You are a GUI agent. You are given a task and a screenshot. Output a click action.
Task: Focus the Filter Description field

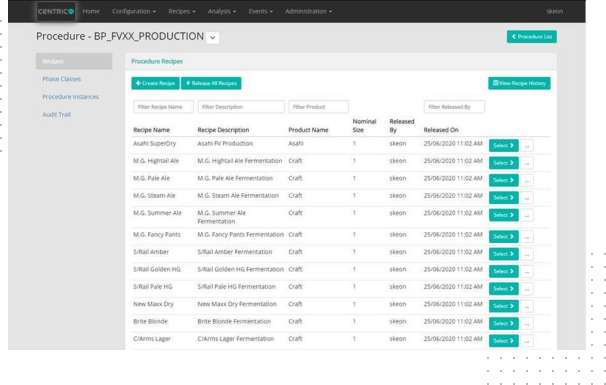(x=241, y=107)
